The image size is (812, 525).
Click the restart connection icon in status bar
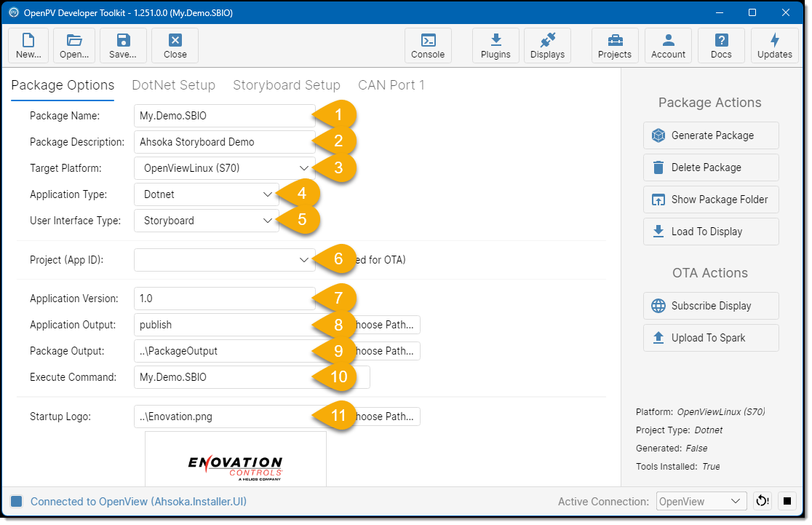click(x=763, y=501)
